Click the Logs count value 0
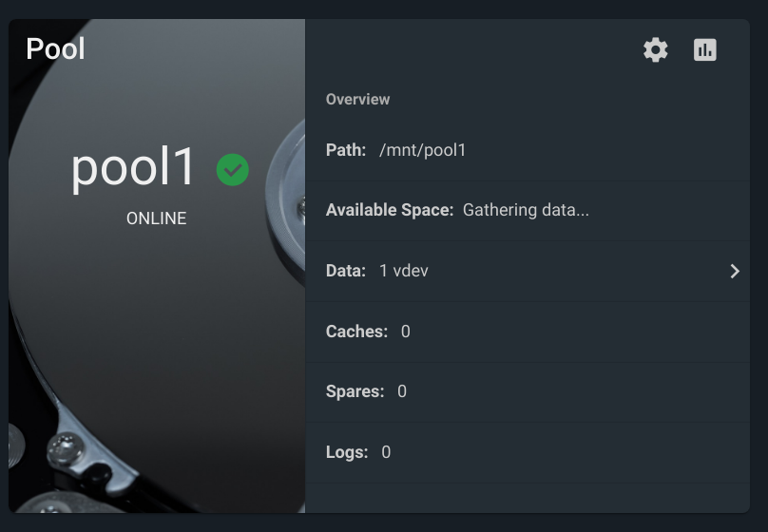This screenshot has height=532, width=768. tap(386, 452)
